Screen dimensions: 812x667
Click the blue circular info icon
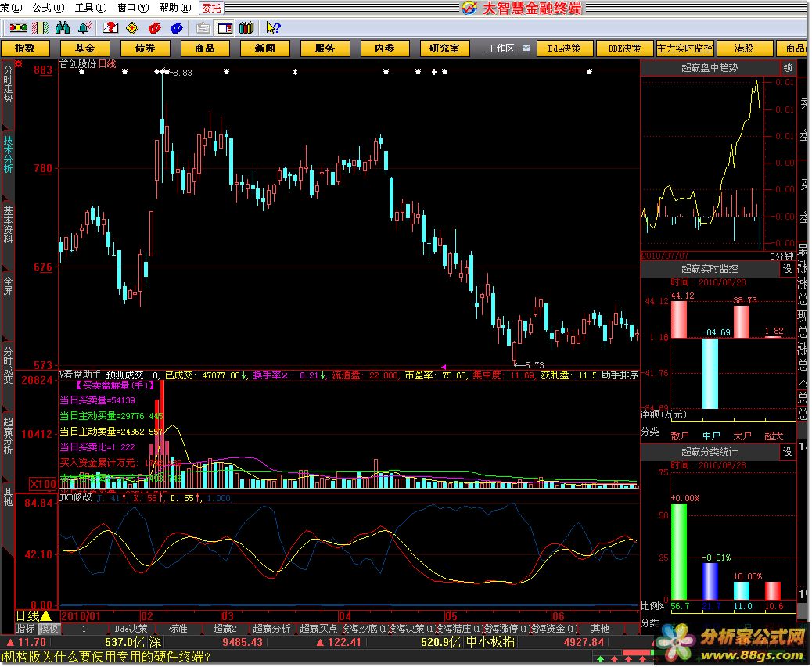177,27
